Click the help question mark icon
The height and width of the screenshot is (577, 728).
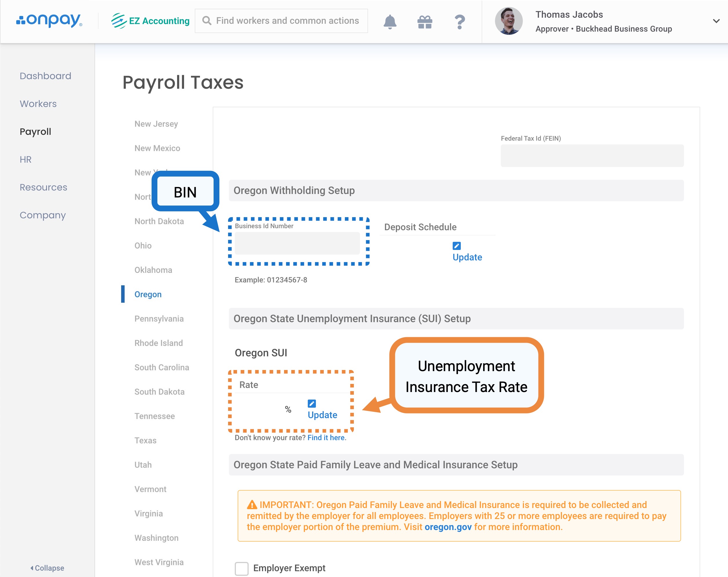460,22
